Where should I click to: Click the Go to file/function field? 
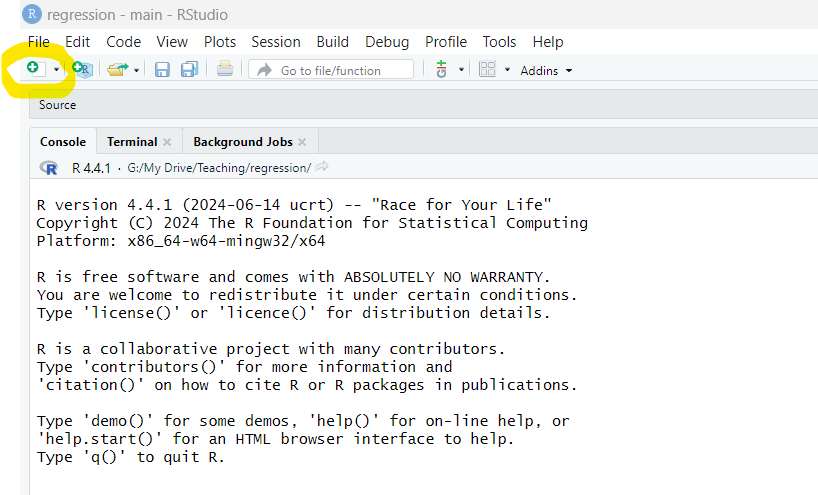point(331,70)
